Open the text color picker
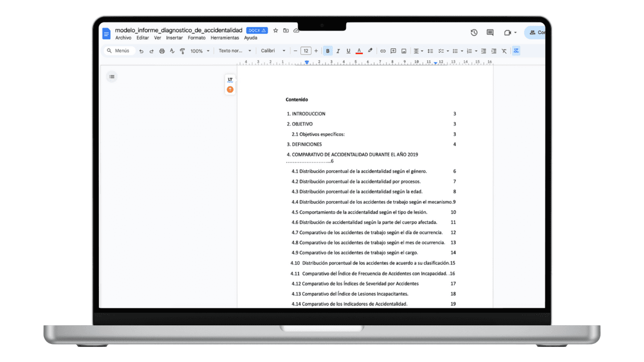This screenshot has height=362, width=644. [359, 50]
